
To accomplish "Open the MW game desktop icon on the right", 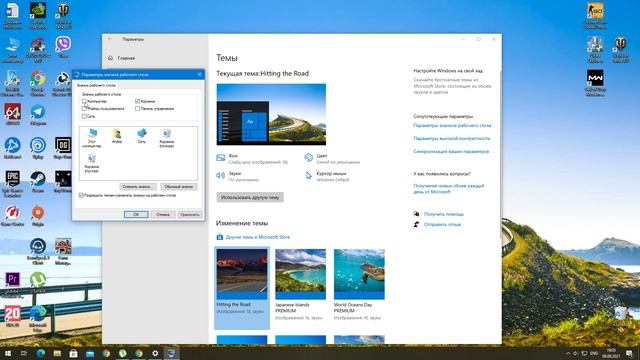I will coord(595,83).
